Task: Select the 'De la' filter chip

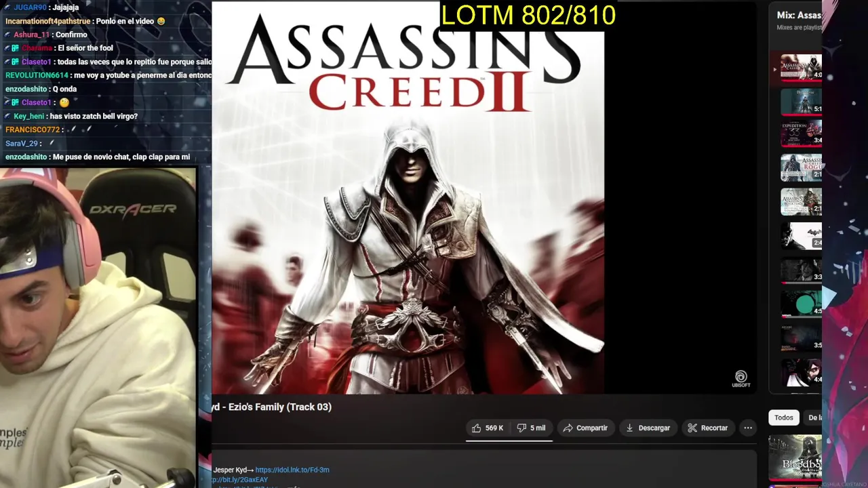Action: click(814, 418)
